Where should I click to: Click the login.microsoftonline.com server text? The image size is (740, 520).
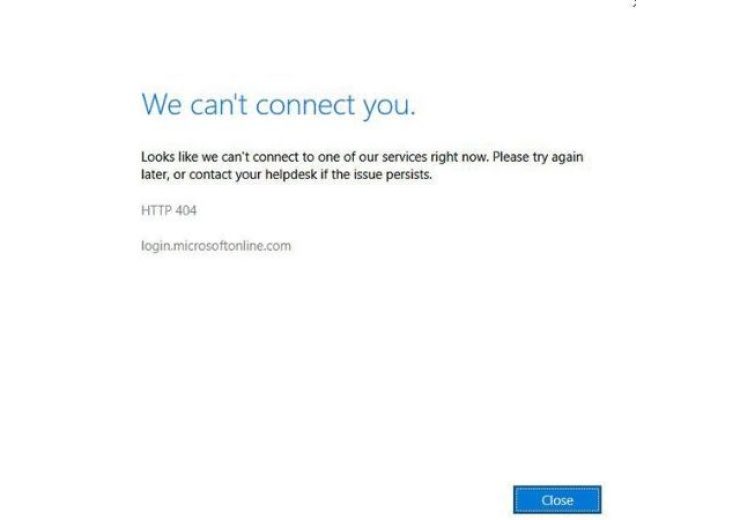pyautogui.click(x=216, y=246)
